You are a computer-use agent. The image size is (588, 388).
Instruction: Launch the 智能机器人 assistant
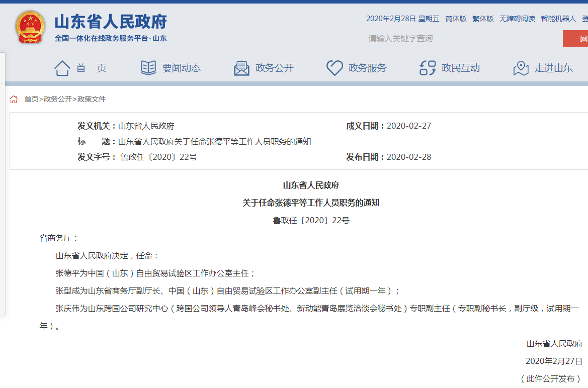558,19
